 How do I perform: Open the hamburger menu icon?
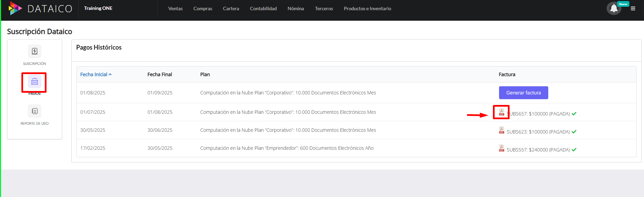(x=633, y=8)
